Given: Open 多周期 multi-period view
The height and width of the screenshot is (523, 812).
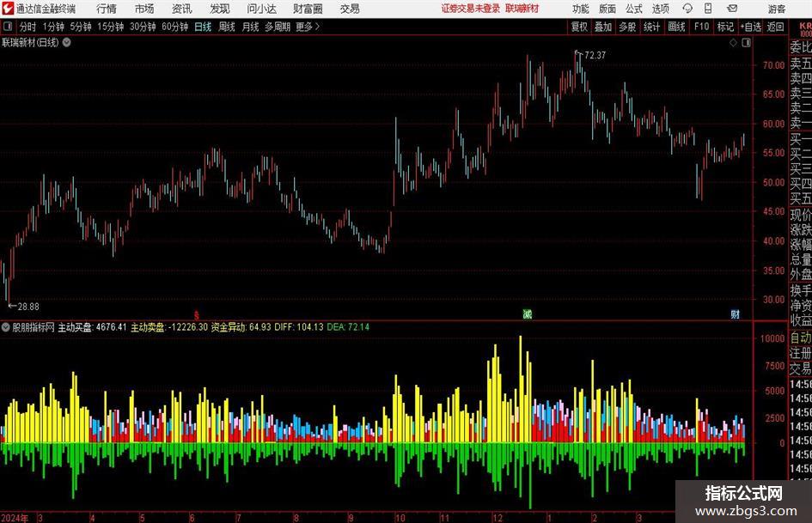Looking at the screenshot, I should coord(278,27).
